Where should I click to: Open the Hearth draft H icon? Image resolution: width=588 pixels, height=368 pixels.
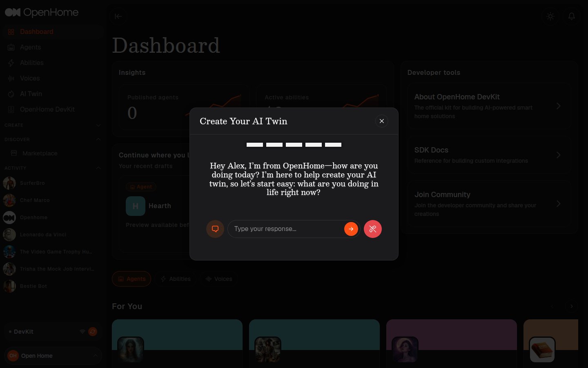click(x=136, y=206)
